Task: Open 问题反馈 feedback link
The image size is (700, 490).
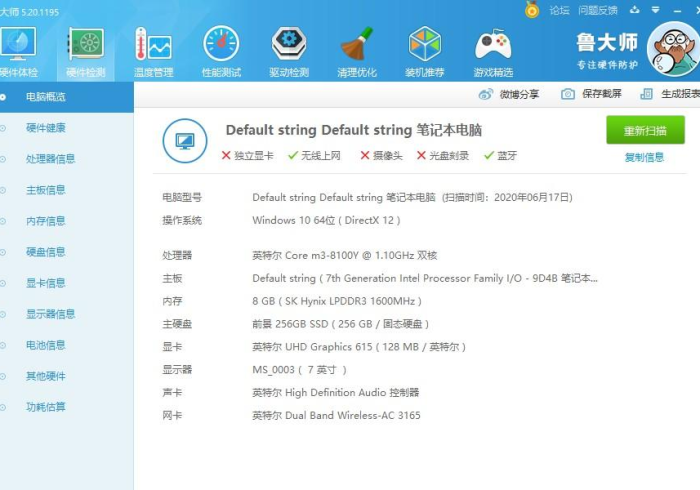Action: click(x=598, y=10)
